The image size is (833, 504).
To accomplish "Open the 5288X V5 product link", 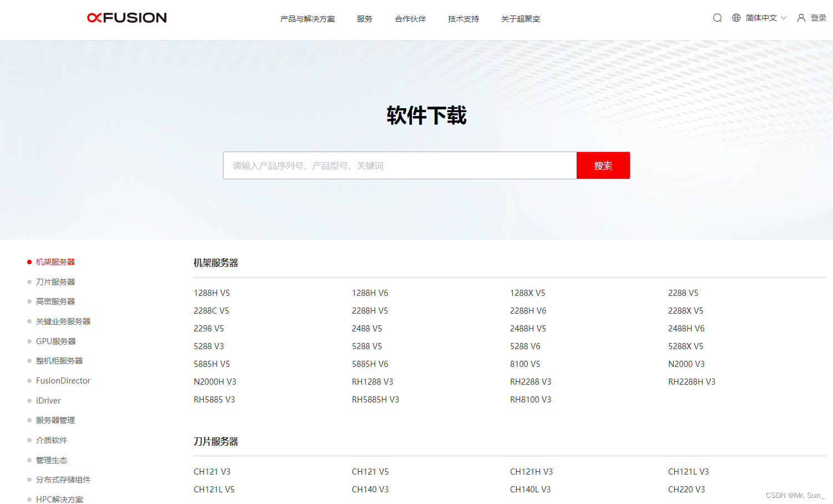I will 686,346.
